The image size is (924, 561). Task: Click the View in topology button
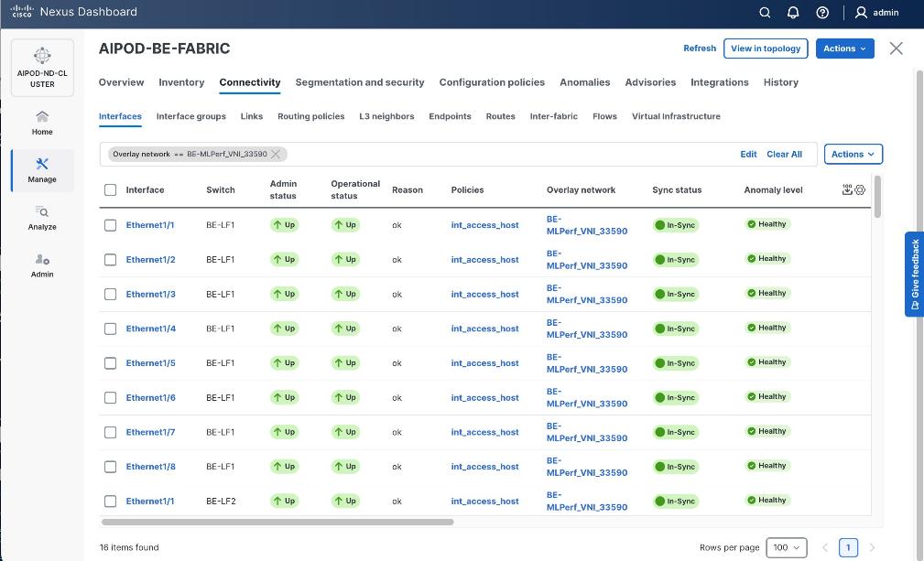(765, 49)
